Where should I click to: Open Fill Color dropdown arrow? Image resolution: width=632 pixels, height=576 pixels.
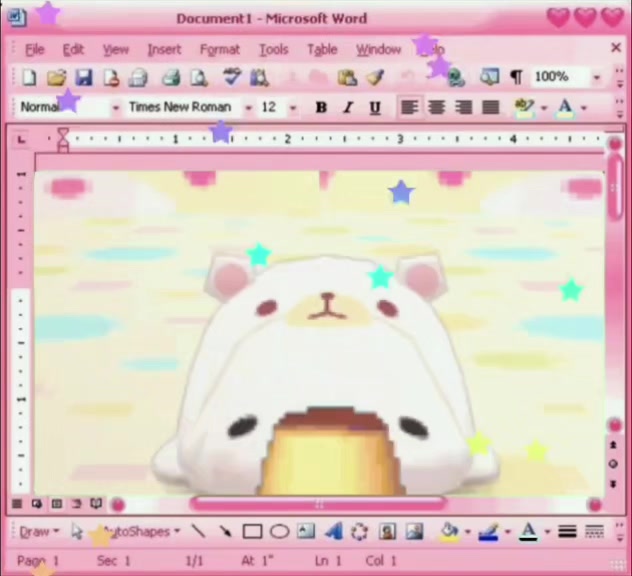pyautogui.click(x=468, y=532)
